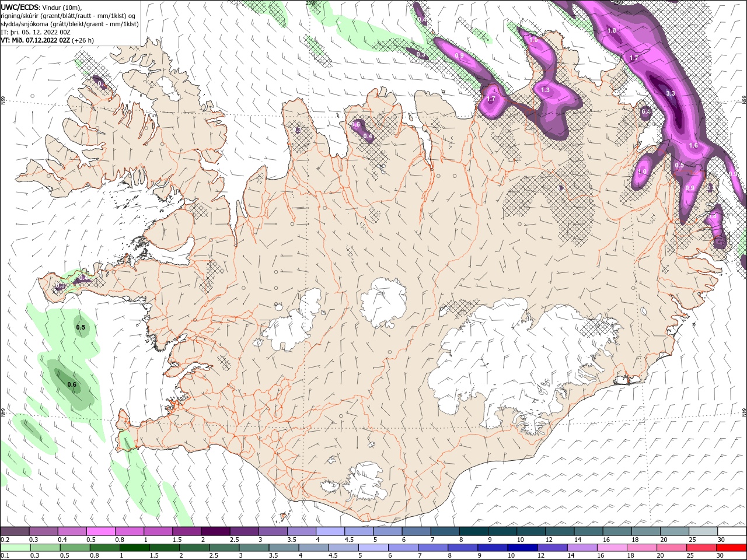747x560 pixels.
Task: Pick pink rain swatch between 16 and 18
Action: point(611,548)
